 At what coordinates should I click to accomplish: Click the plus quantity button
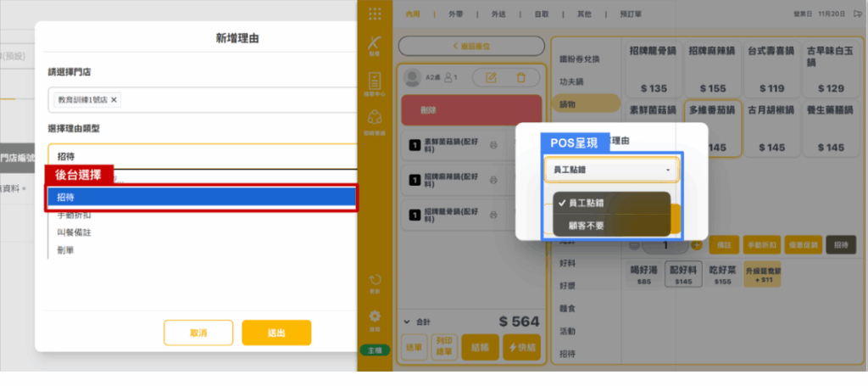[x=697, y=245]
